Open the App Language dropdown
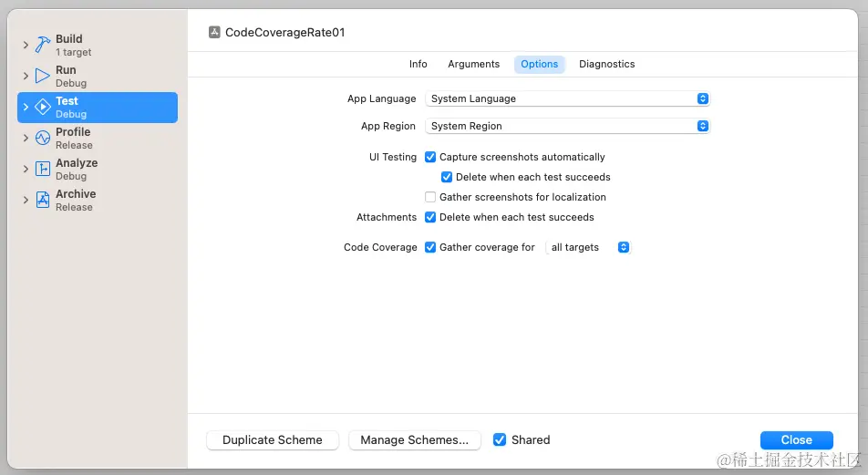The width and height of the screenshot is (868, 475). pyautogui.click(x=567, y=98)
